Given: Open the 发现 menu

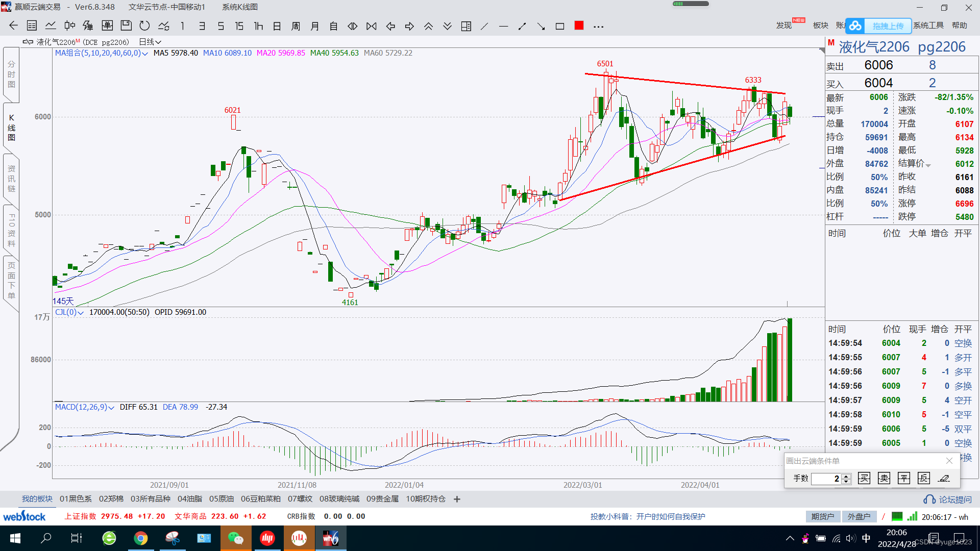Looking at the screenshot, I should pos(784,26).
